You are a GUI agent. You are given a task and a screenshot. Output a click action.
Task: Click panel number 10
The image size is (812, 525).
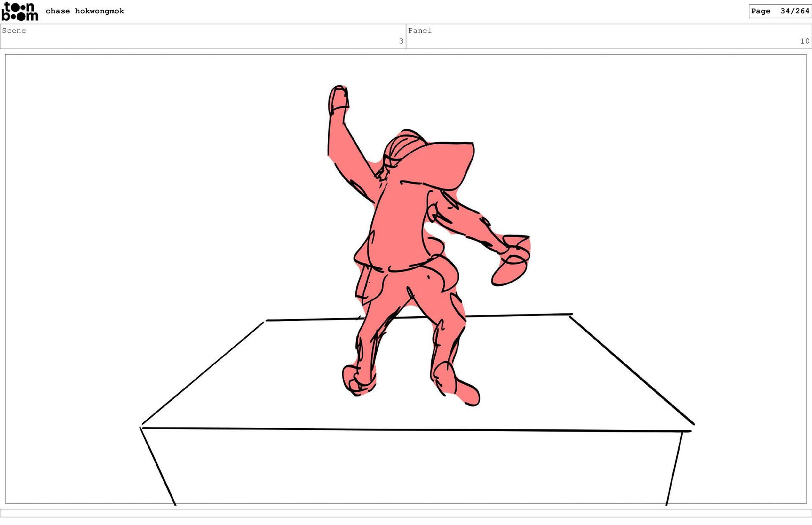click(804, 41)
